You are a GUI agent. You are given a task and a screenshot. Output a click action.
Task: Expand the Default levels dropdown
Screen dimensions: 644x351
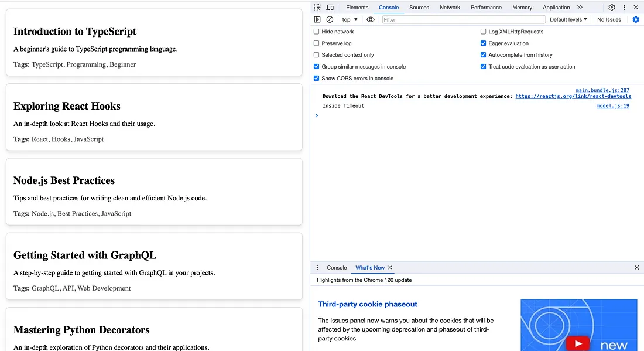click(568, 19)
